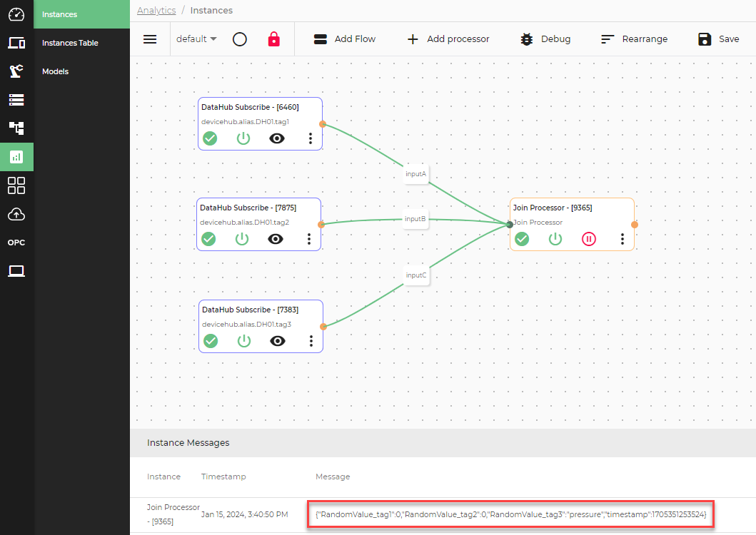Open the hamburger menu in the toolbar

(150, 39)
